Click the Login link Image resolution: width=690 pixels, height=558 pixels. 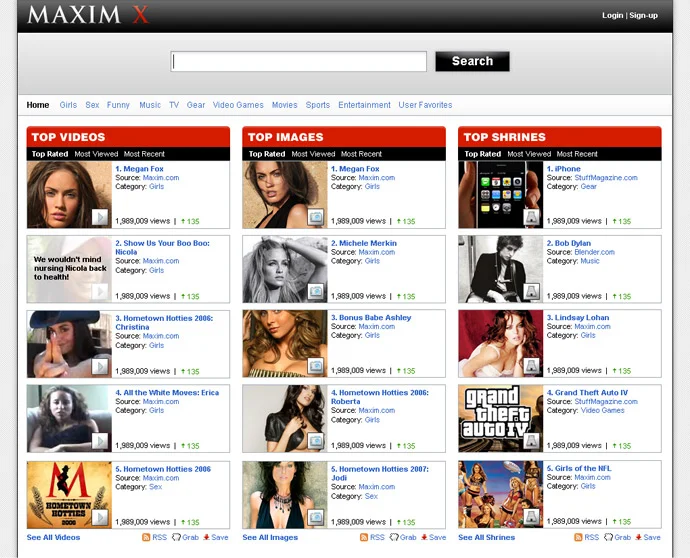(x=613, y=15)
